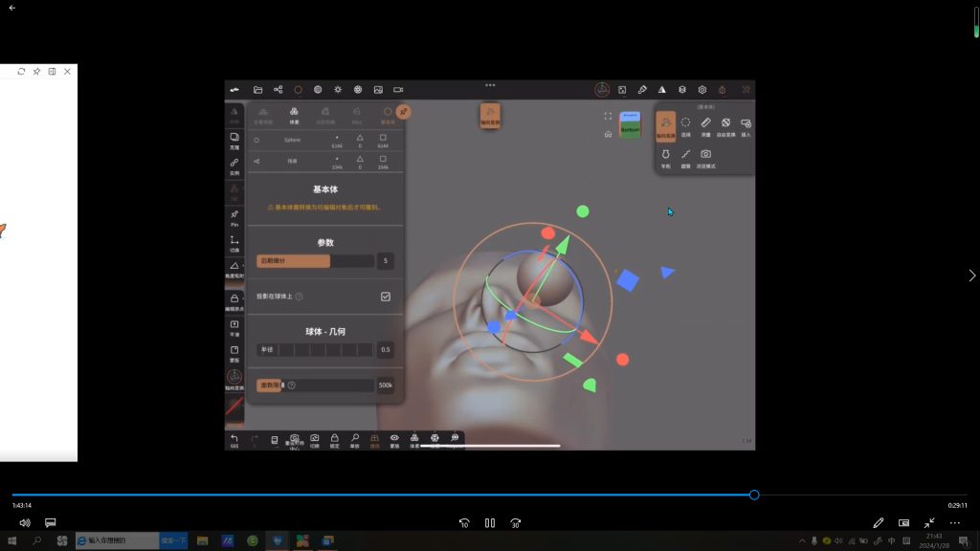Open the camera settings menu
The width and height of the screenshot is (980, 551).
(398, 90)
